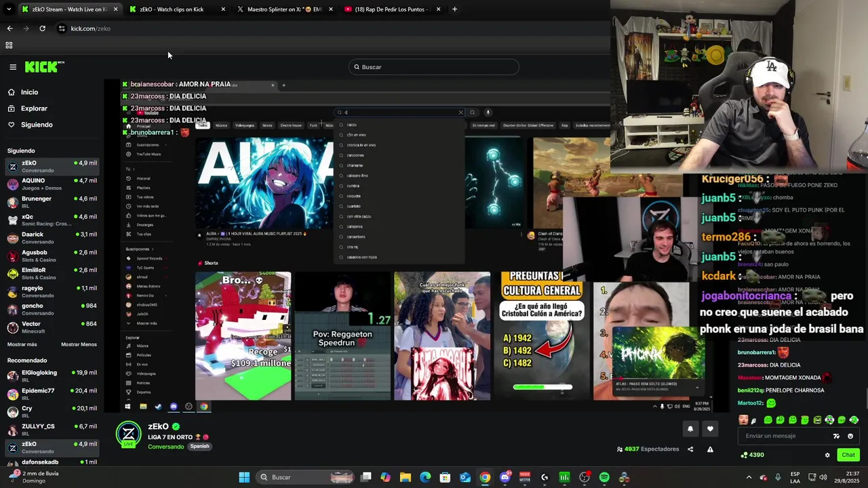Open Explorar in the sidebar
The image size is (868, 488).
[x=34, y=108]
